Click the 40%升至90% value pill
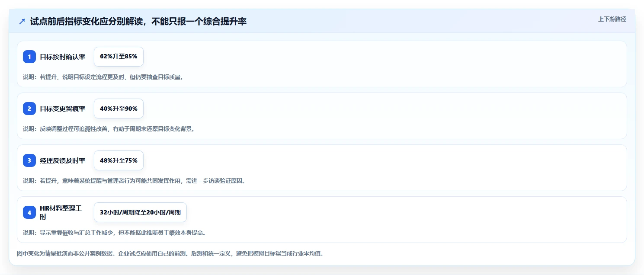This screenshot has height=275, width=644. 119,109
